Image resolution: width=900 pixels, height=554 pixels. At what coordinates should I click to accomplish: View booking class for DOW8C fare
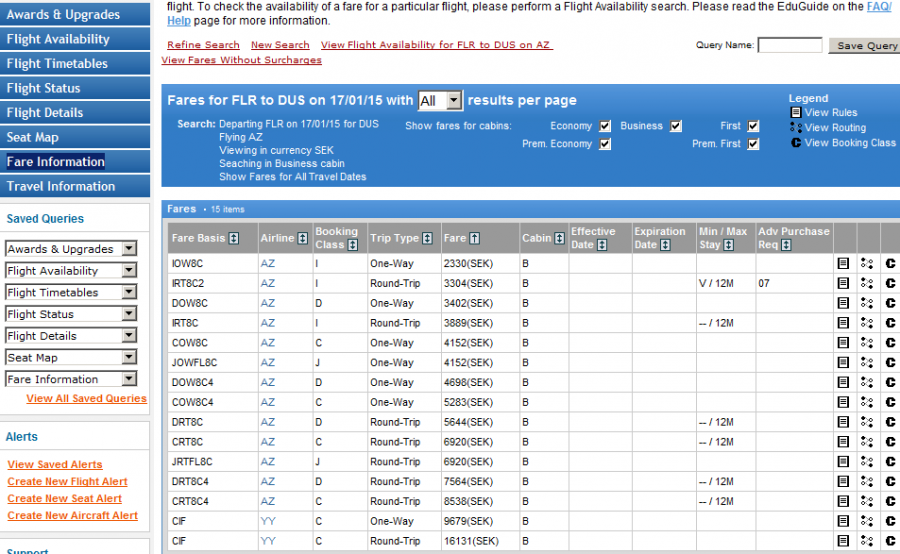point(890,303)
